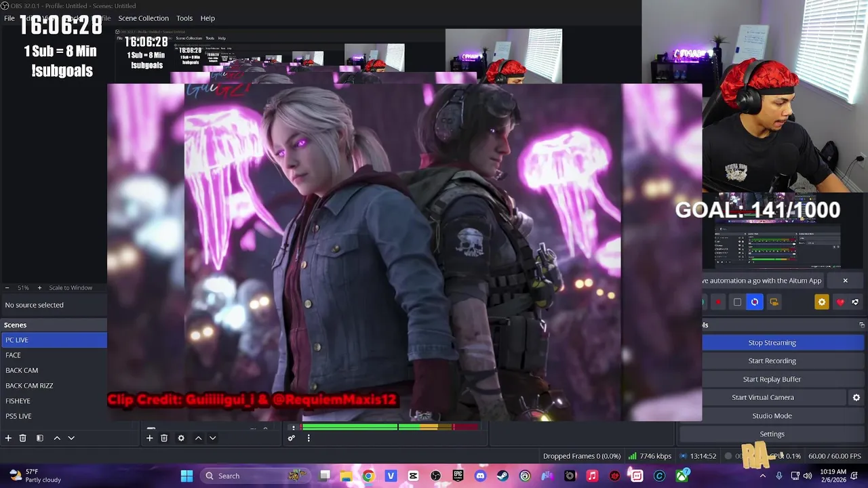Click the 13:14:52 stream duration timer
Viewport: 868px width, 488px height.
click(698, 456)
